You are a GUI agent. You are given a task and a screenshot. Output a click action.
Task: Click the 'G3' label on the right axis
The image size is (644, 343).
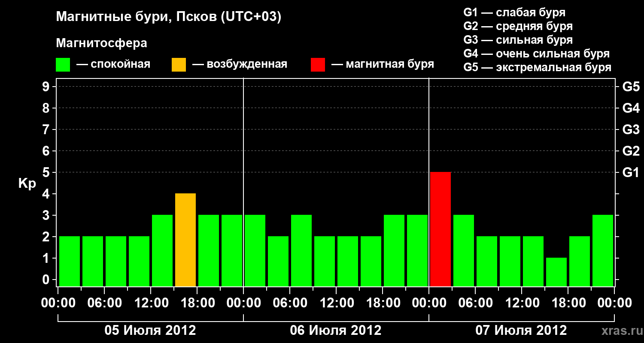(x=631, y=129)
